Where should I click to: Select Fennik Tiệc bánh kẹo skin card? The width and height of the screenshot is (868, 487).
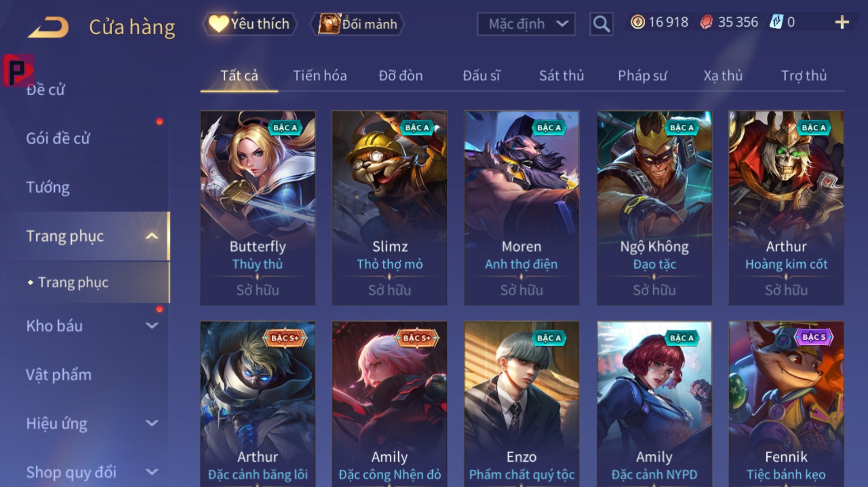pyautogui.click(x=786, y=404)
